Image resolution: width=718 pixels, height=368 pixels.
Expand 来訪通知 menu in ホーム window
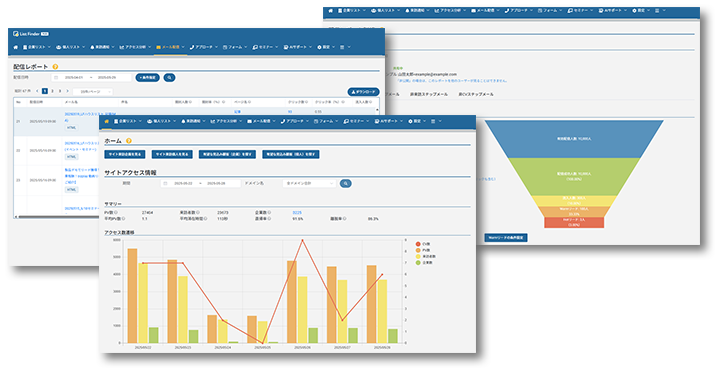(193, 121)
